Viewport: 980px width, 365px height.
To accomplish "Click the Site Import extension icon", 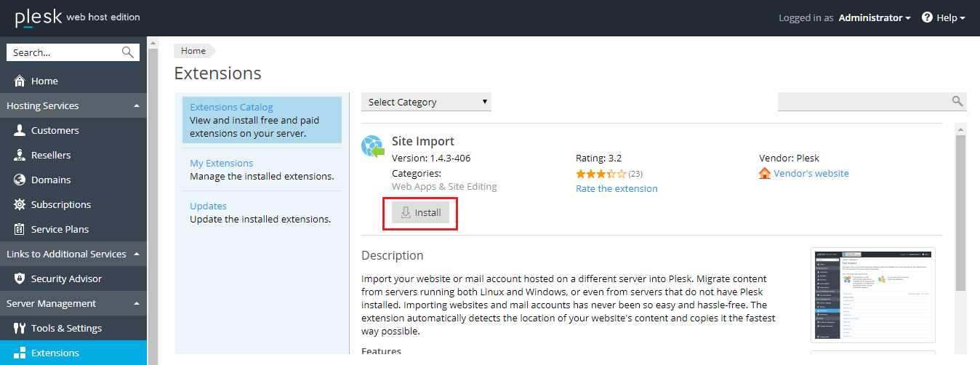I will click(373, 146).
